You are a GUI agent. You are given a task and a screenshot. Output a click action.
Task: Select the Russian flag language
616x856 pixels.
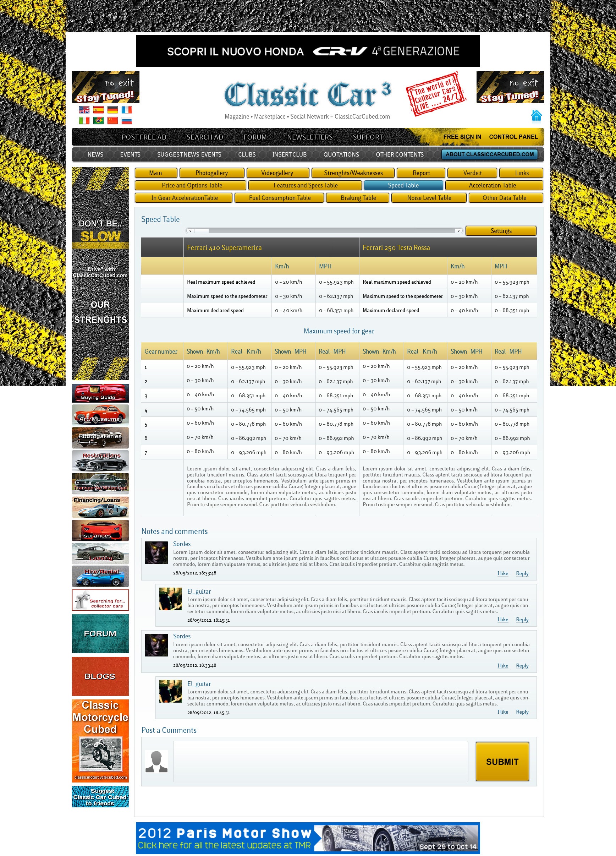click(x=127, y=120)
